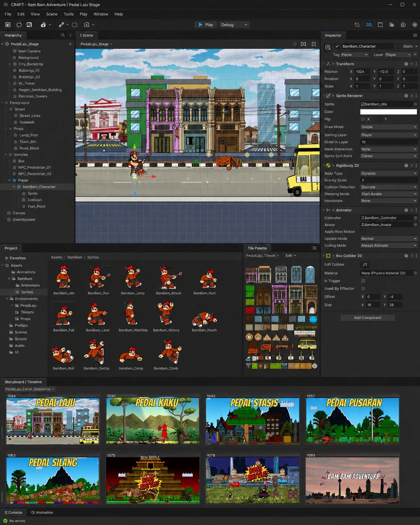
Task: Collapse the Vehicles group in Hierarchy
Action: tap(5, 155)
